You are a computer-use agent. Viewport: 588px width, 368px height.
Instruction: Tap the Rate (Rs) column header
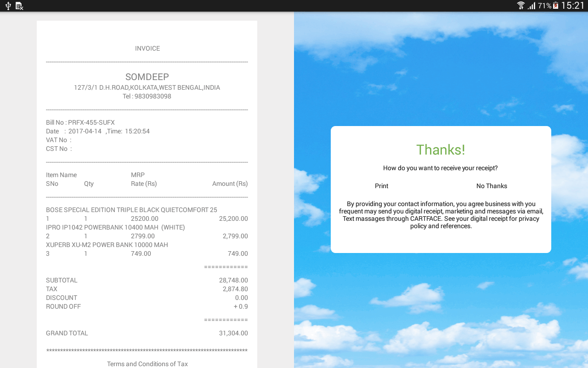(x=144, y=184)
